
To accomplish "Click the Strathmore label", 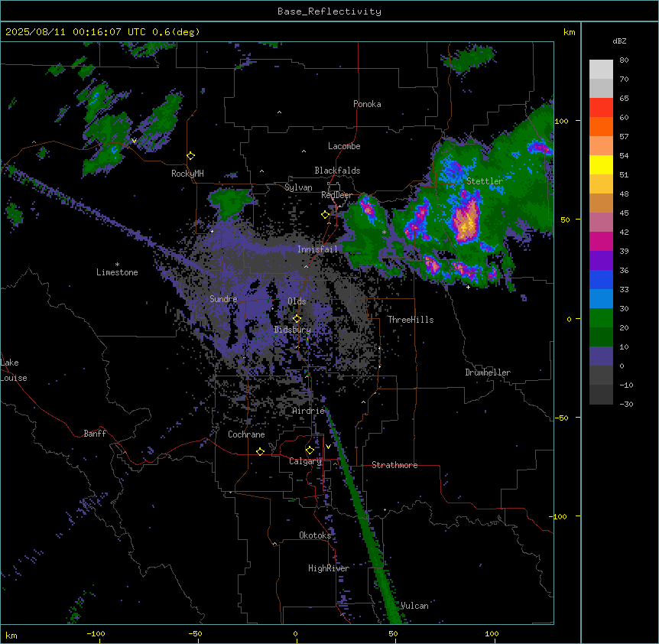I will pyautogui.click(x=394, y=465).
